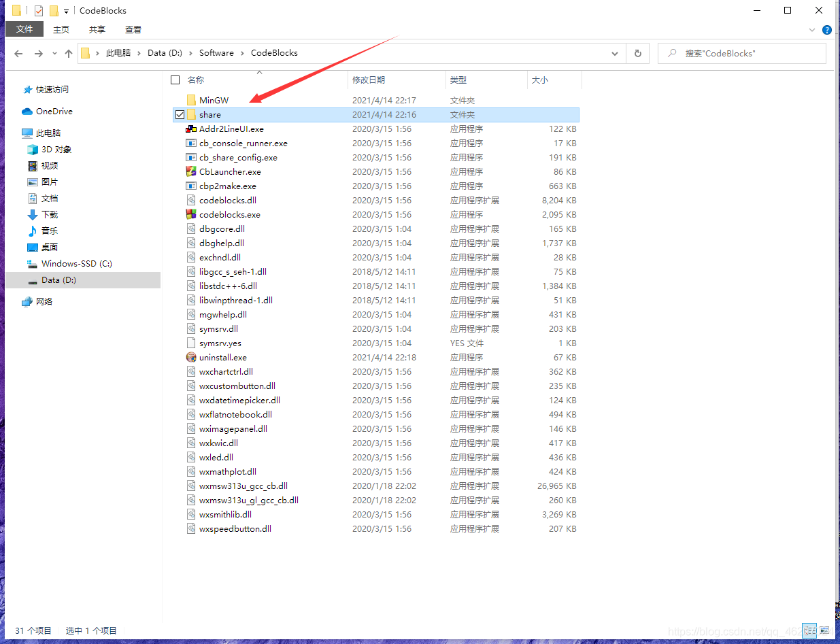Select Addr2LineUI.exe icon
Image resolution: width=840 pixels, height=644 pixels.
(x=191, y=129)
